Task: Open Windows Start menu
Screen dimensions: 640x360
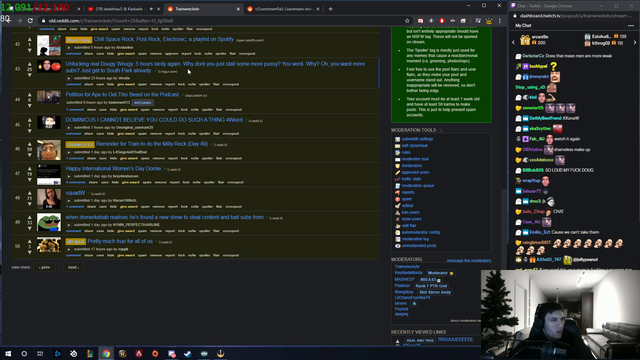Action: (x=8, y=353)
